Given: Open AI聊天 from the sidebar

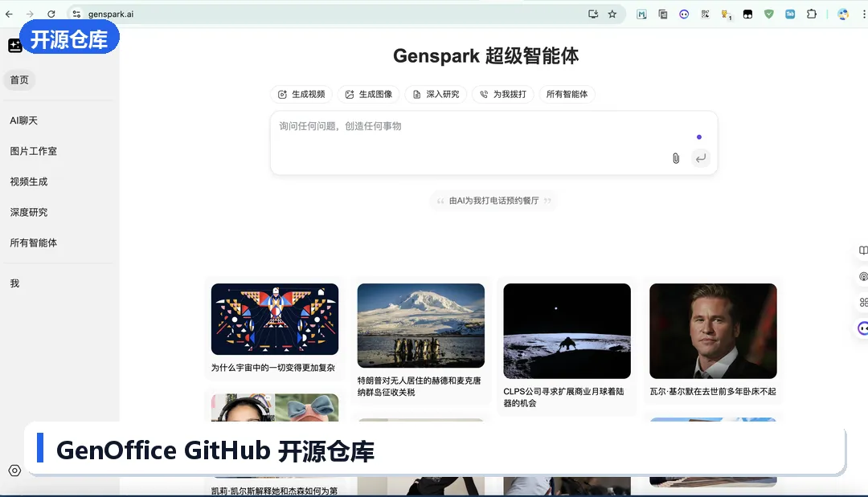Looking at the screenshot, I should (24, 120).
